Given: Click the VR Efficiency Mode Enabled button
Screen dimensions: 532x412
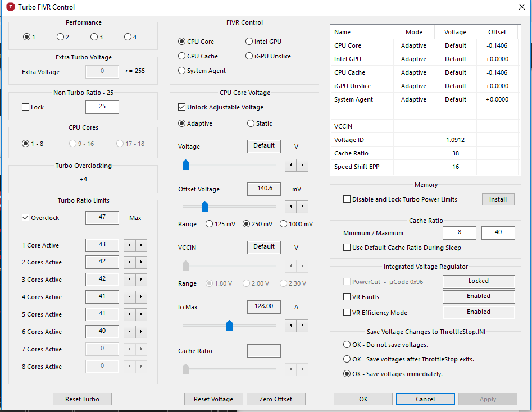Looking at the screenshot, I should pyautogui.click(x=479, y=312).
